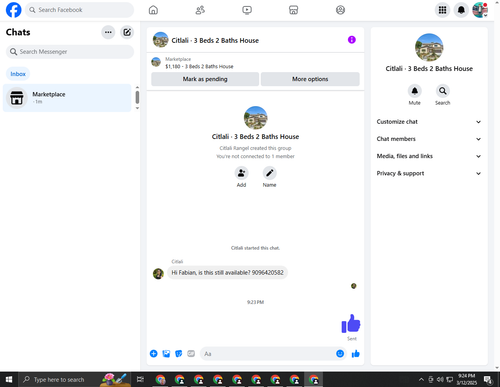Open listing $1,180 - 3 Beds 2 Baths House
This screenshot has width=500, height=387.
(199, 66)
